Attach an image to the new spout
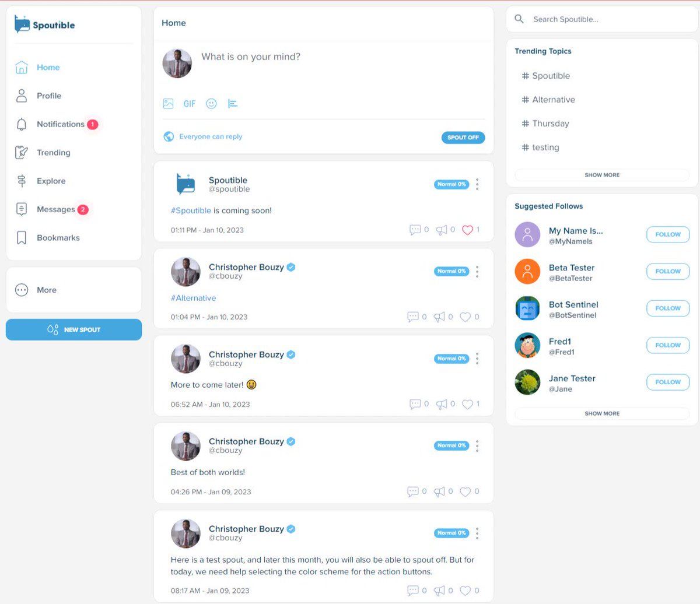Screen dimensions: 700x604 [168, 104]
